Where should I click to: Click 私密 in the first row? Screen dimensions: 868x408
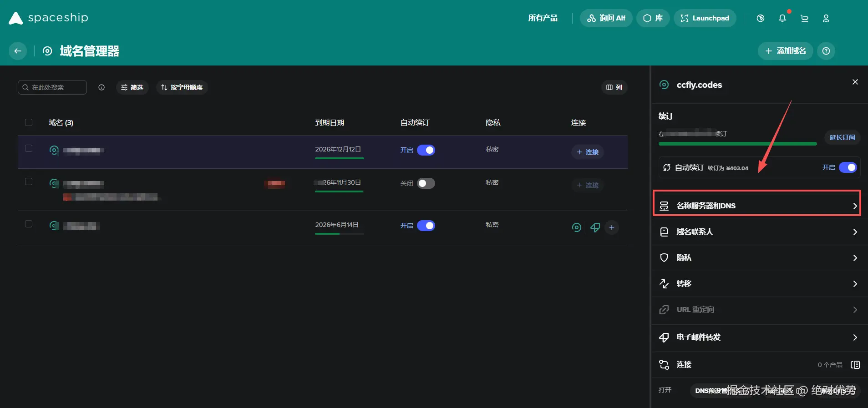pyautogui.click(x=492, y=149)
